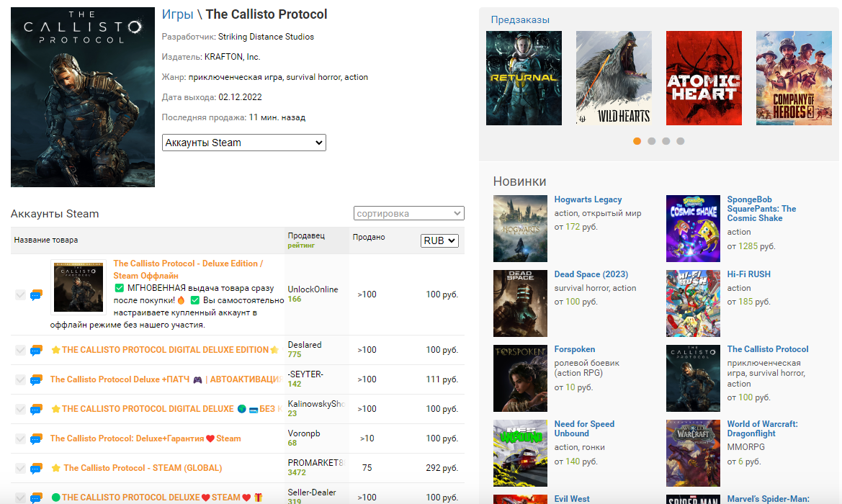Open chat icon in UnlockOnline row
The width and height of the screenshot is (842, 504).
tap(36, 294)
